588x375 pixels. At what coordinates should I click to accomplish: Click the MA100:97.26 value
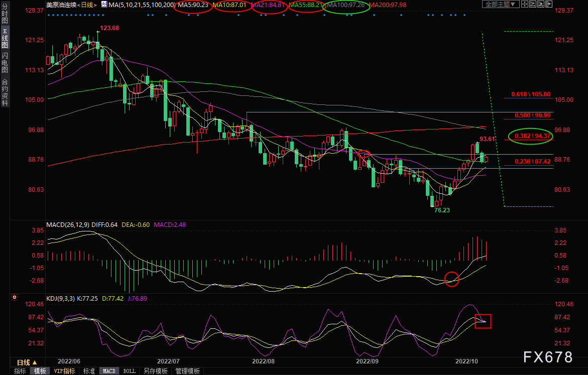(x=346, y=5)
